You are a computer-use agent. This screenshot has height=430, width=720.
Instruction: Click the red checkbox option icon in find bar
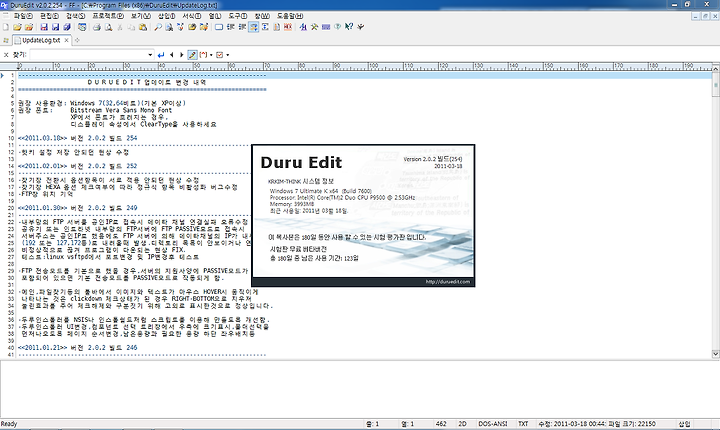[219, 55]
